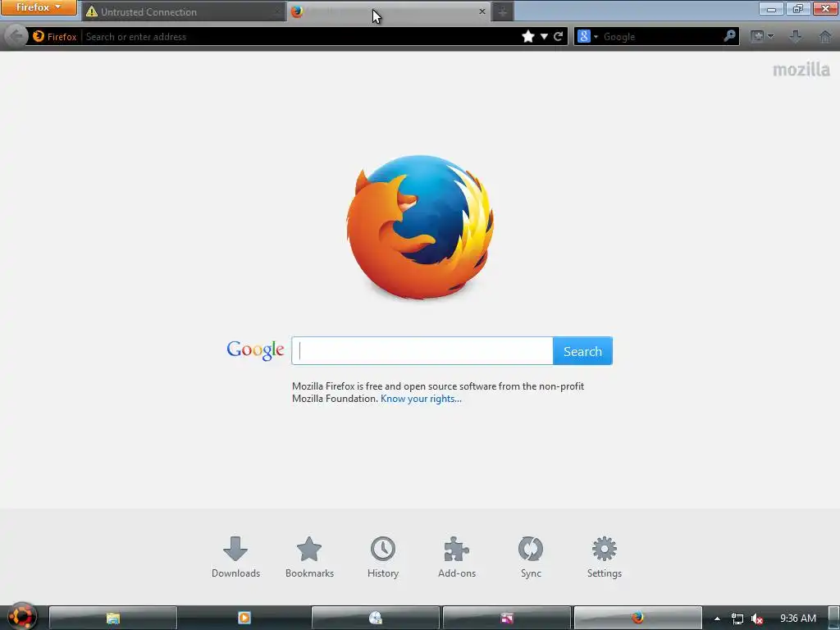
Task: Open the orange Firefox menu button
Action: pyautogui.click(x=39, y=7)
